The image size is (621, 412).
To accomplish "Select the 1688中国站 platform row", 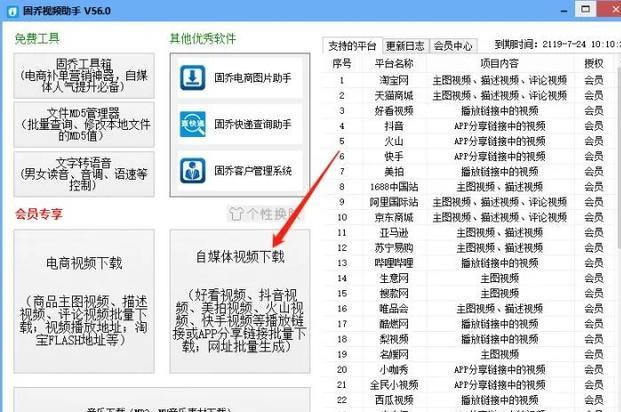I will pyautogui.click(x=469, y=187).
